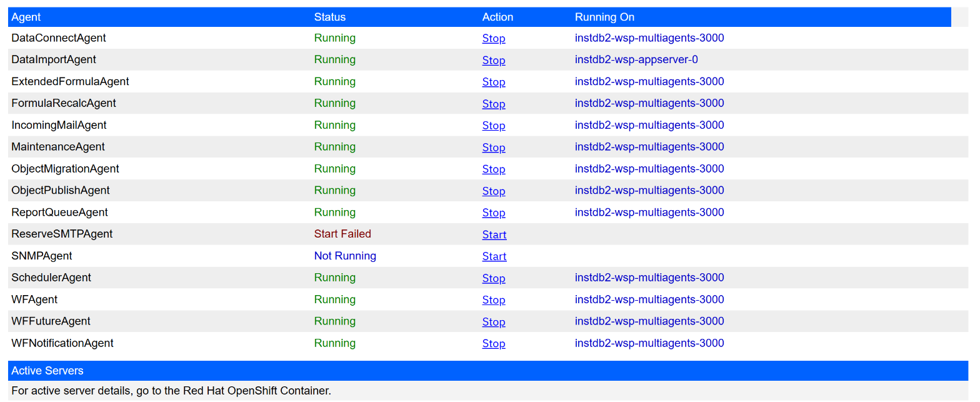Click DataConnectAgent's server instdb2-wsp-multiagents-3000

(x=649, y=38)
